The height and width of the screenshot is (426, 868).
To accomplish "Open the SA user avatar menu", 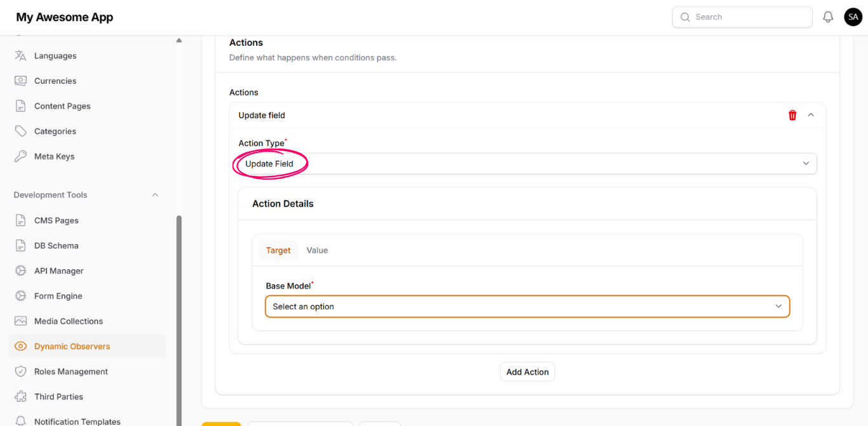I will (x=853, y=17).
